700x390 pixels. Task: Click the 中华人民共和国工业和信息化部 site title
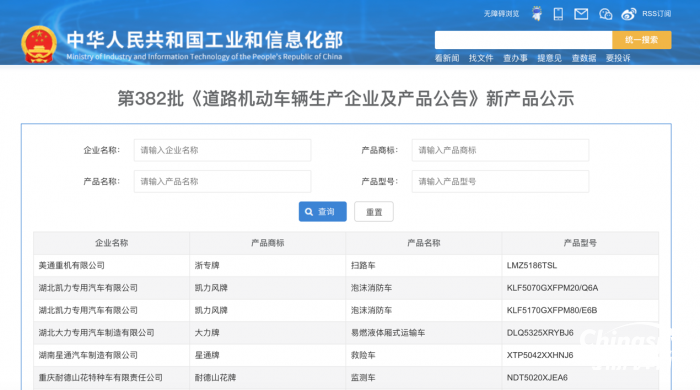pyautogui.click(x=205, y=40)
